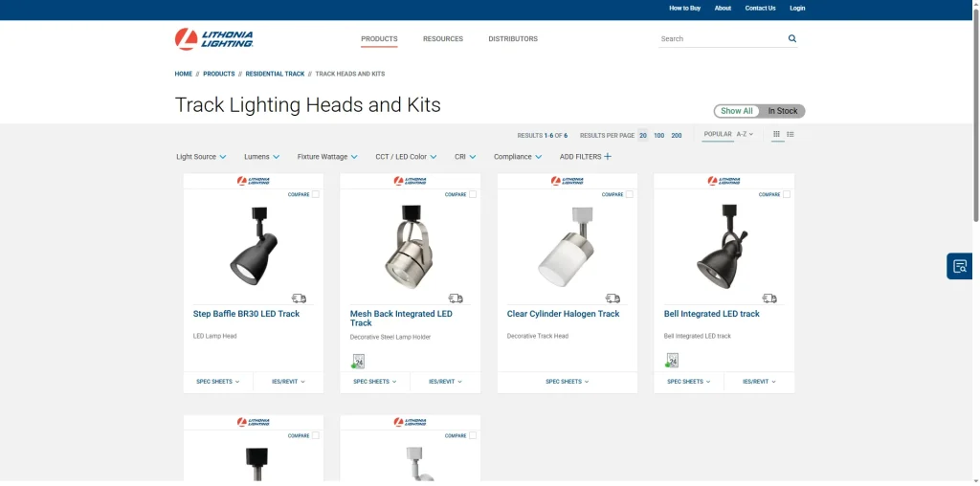Toggle to In Stock products only
Screen dimensions: 980x486
point(783,111)
